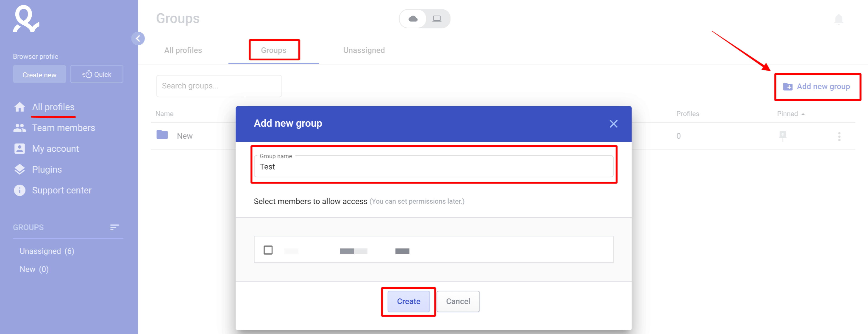Click the info icon beside Support center

tap(19, 191)
